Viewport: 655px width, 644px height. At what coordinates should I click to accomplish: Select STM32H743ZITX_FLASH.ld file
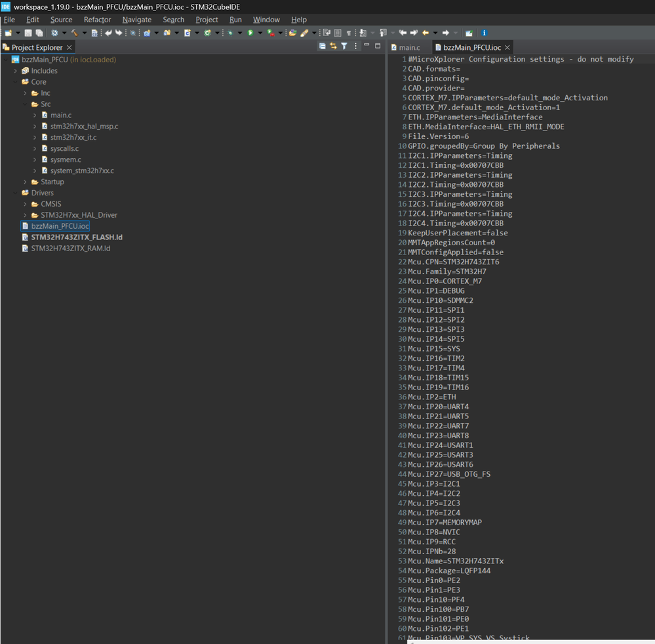point(76,237)
